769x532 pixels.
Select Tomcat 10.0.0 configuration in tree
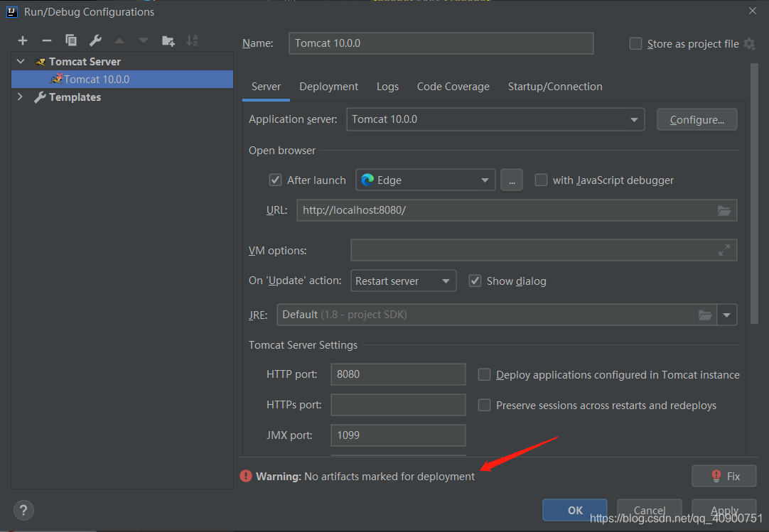122,80
